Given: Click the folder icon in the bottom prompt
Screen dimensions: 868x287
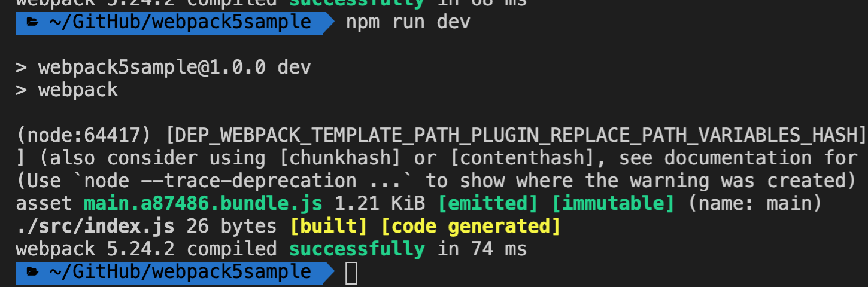Looking at the screenshot, I should pyautogui.click(x=32, y=272).
